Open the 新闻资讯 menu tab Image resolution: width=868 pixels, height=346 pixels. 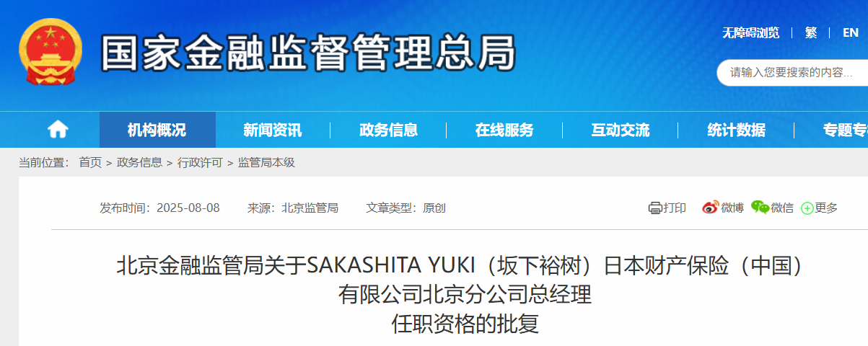tap(273, 130)
